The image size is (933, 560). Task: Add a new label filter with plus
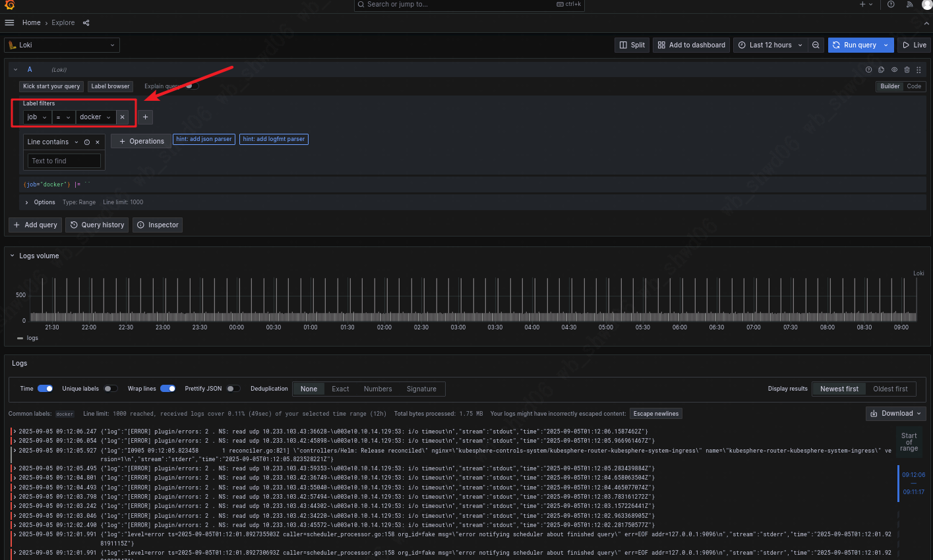tap(145, 117)
